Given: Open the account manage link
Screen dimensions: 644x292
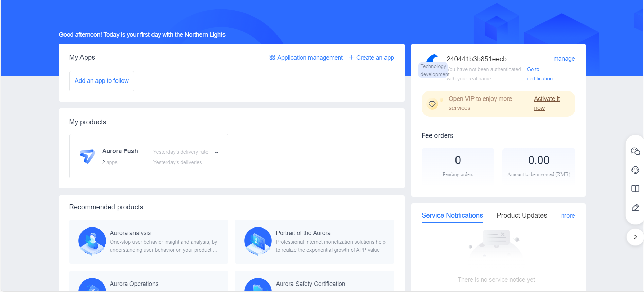Looking at the screenshot, I should tap(564, 59).
